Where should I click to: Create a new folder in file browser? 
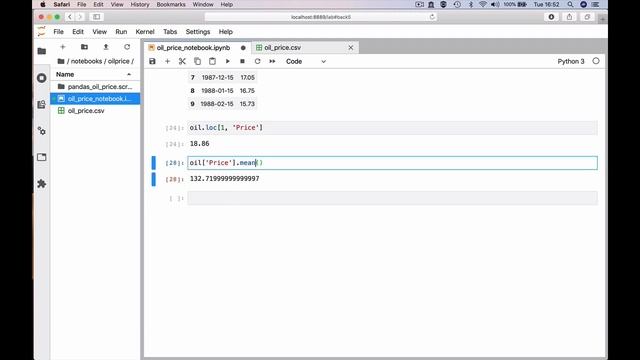click(84, 47)
